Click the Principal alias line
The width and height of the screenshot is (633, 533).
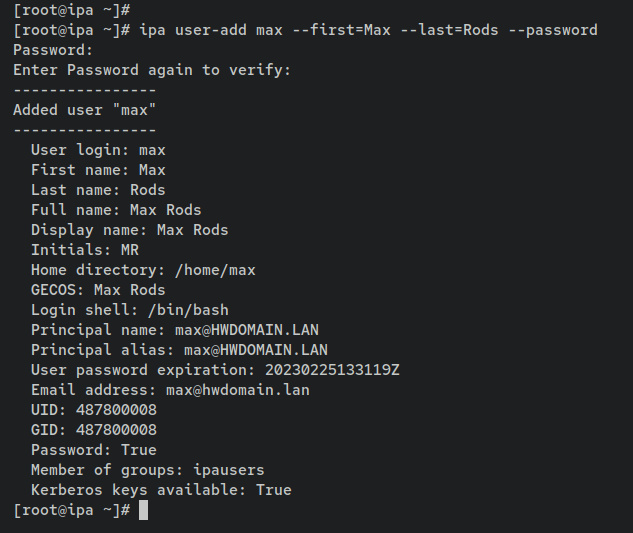pyautogui.click(x=179, y=350)
